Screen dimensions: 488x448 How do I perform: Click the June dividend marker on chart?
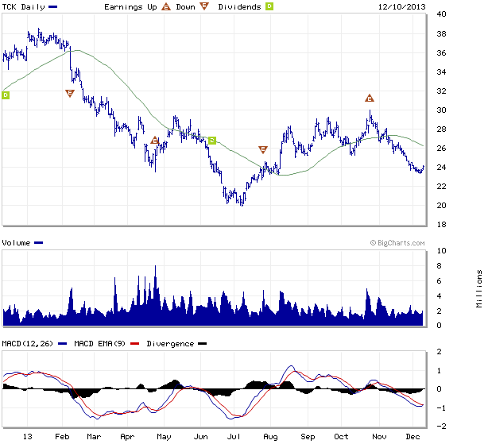(212, 141)
